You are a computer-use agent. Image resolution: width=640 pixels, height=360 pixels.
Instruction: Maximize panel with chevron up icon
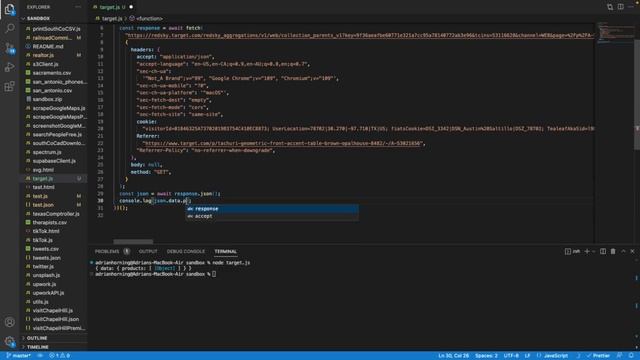(x=623, y=251)
